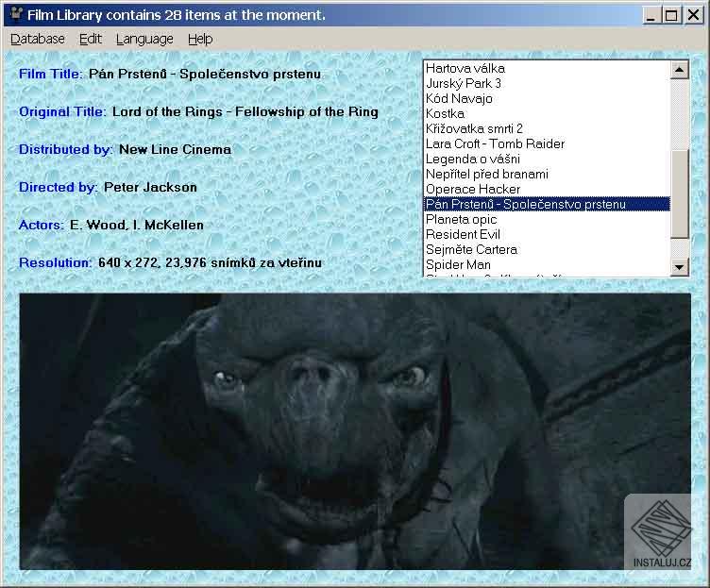Click the Peter Jackson director text

tap(150, 187)
